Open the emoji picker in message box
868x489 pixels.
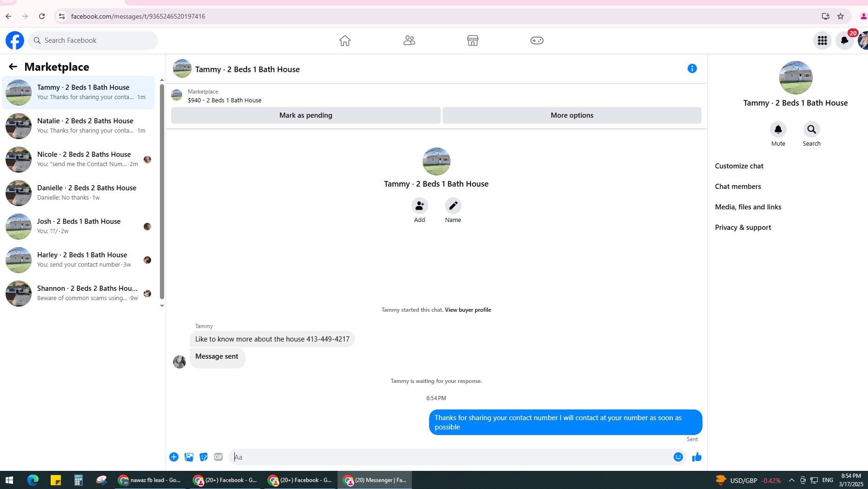pyautogui.click(x=678, y=457)
